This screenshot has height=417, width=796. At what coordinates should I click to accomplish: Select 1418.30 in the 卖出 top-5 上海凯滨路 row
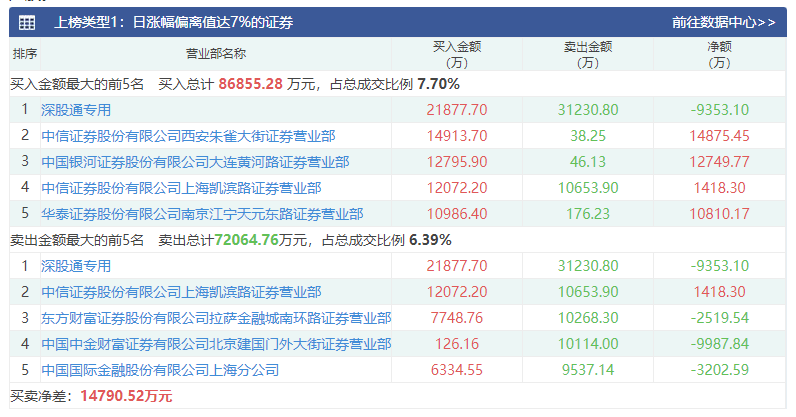[x=719, y=292]
